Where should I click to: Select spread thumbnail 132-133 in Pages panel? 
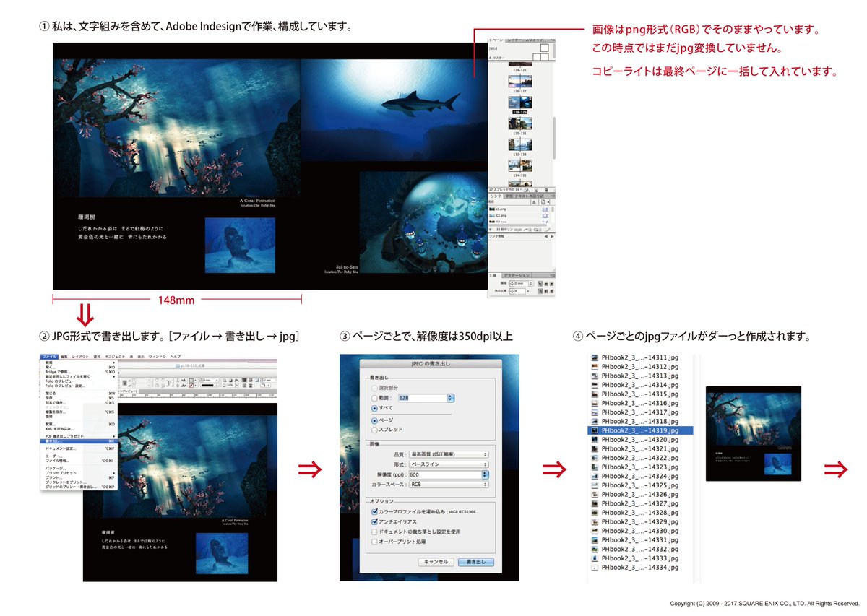pos(520,144)
